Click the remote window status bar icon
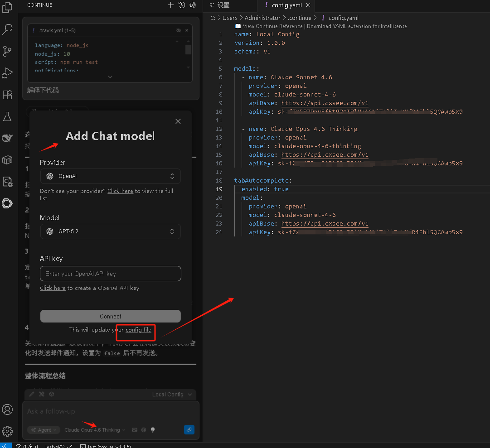 (5, 445)
